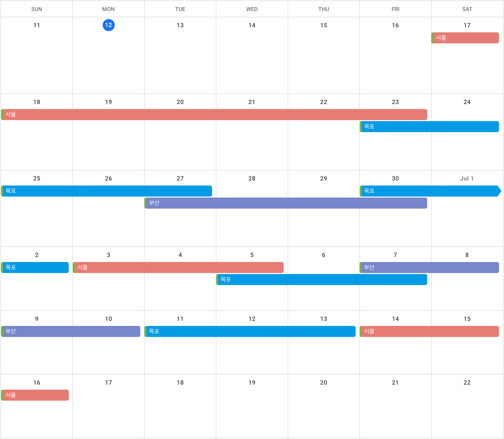The height and width of the screenshot is (439, 504).
Task: Click the WED column header
Action: pos(252,9)
